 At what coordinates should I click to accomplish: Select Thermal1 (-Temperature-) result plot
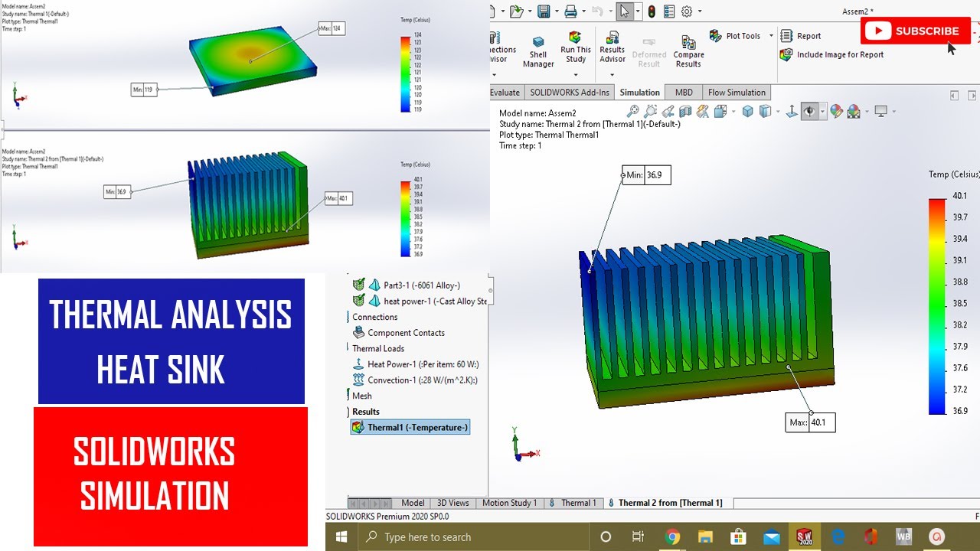(x=410, y=427)
